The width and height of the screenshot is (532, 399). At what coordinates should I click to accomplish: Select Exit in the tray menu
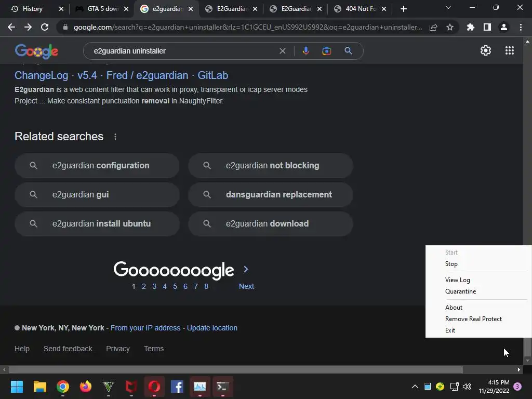pyautogui.click(x=450, y=330)
